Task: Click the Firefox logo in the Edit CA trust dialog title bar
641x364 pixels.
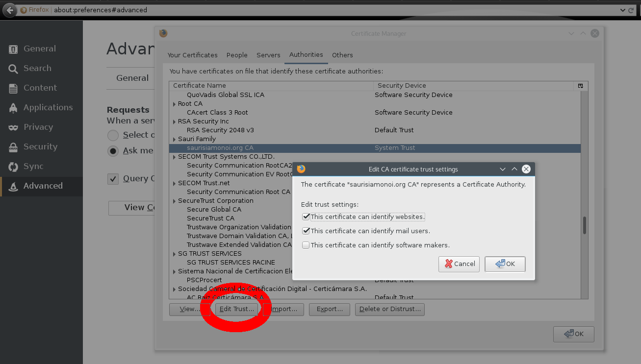Action: click(x=301, y=169)
